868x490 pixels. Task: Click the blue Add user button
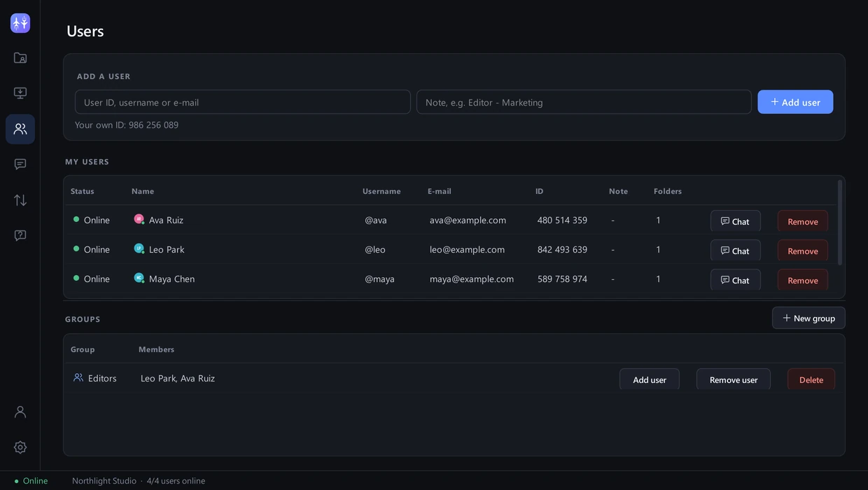(795, 102)
